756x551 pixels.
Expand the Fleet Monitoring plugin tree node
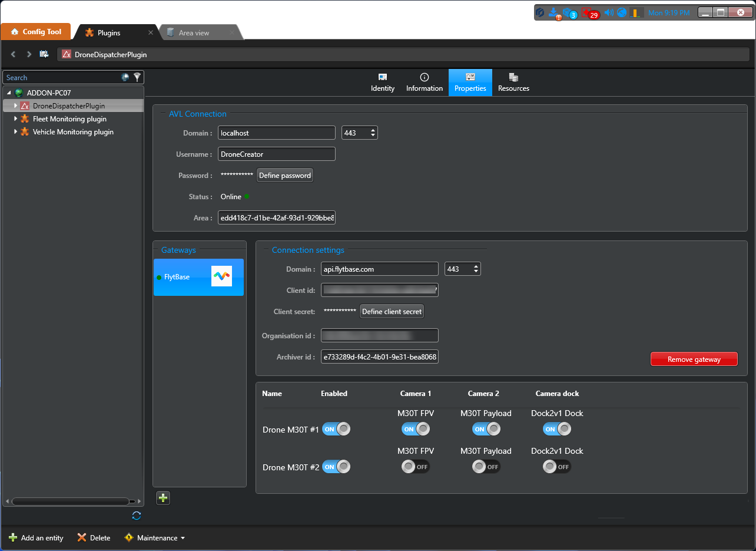click(x=16, y=119)
